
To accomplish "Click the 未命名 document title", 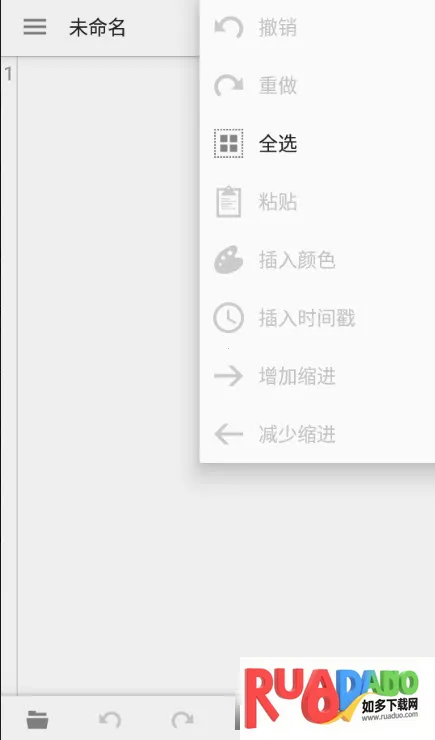I will tap(97, 27).
